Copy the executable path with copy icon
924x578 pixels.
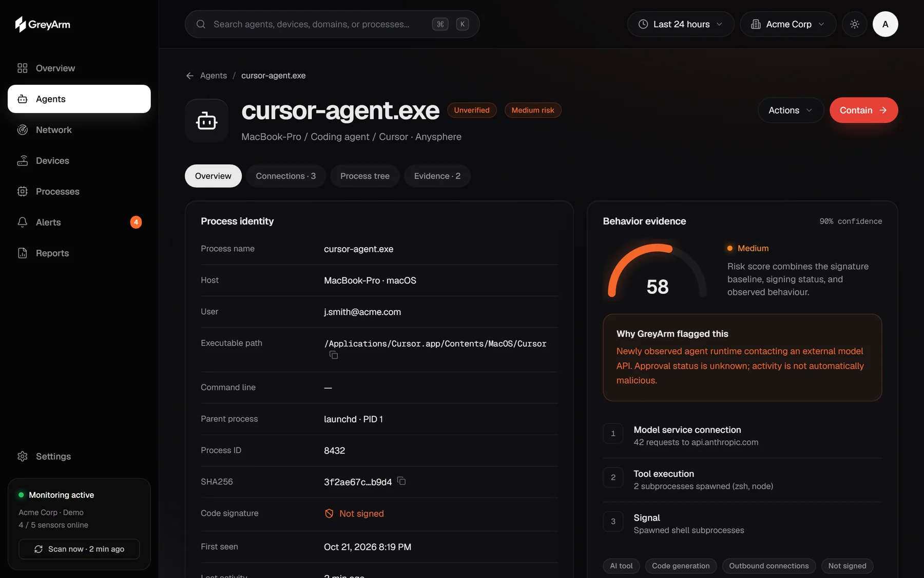(334, 355)
